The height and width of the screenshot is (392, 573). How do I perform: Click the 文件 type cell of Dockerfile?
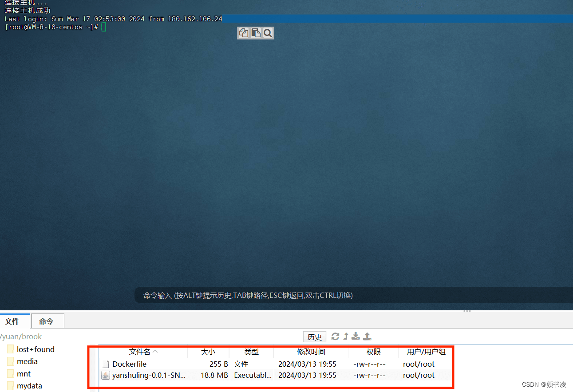pyautogui.click(x=241, y=364)
